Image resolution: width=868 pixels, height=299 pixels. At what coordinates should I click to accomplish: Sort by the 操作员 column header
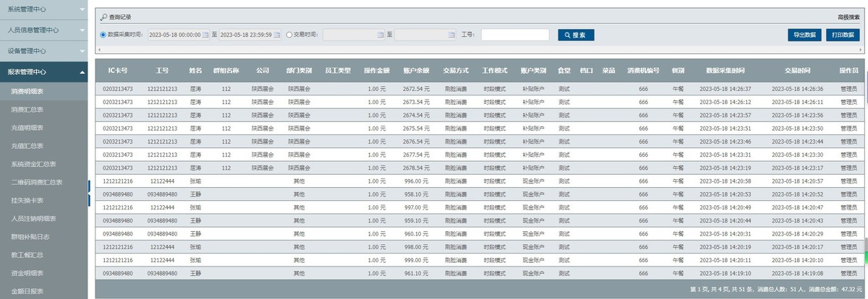coord(848,70)
